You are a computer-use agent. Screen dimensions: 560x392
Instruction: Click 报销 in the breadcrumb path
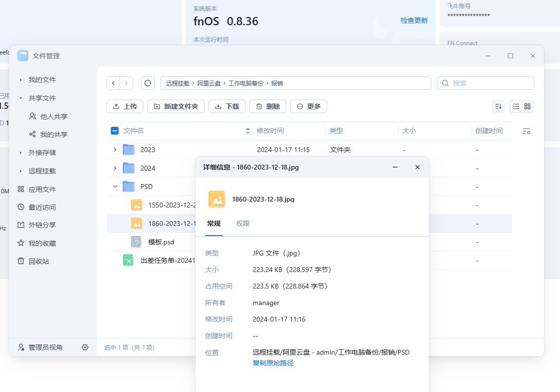[x=277, y=83]
